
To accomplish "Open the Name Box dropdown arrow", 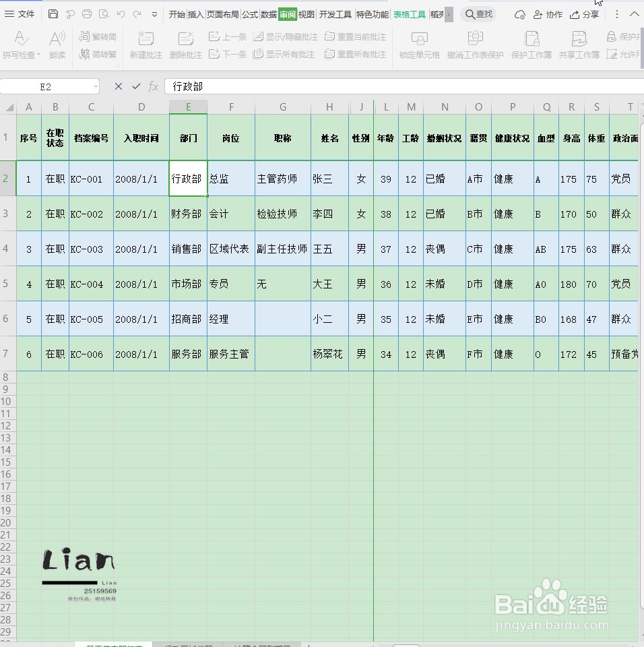I will 96,87.
